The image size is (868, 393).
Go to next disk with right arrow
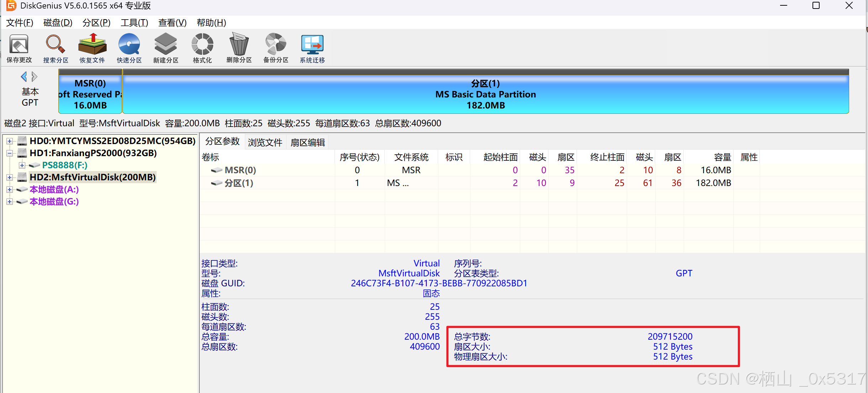pyautogui.click(x=35, y=76)
